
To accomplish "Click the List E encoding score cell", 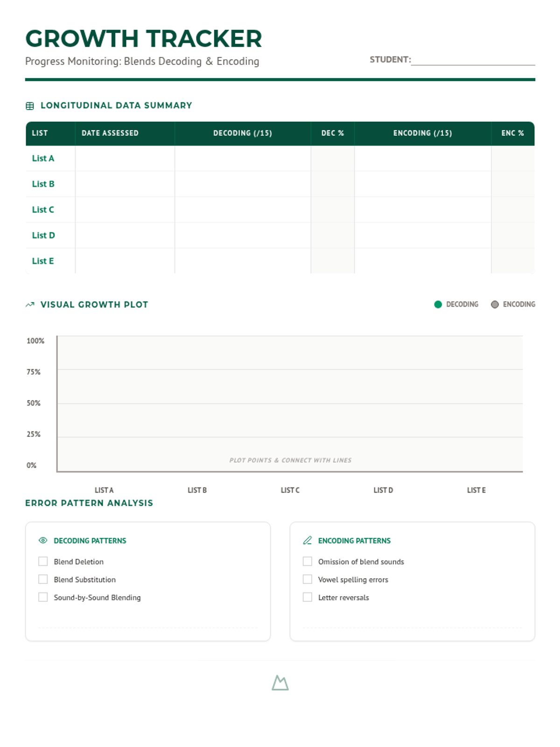I will pyautogui.click(x=422, y=261).
